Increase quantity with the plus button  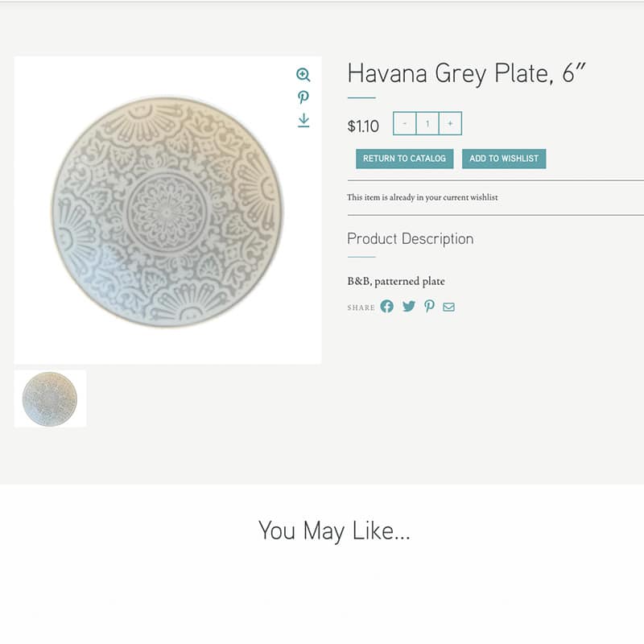[x=450, y=124]
